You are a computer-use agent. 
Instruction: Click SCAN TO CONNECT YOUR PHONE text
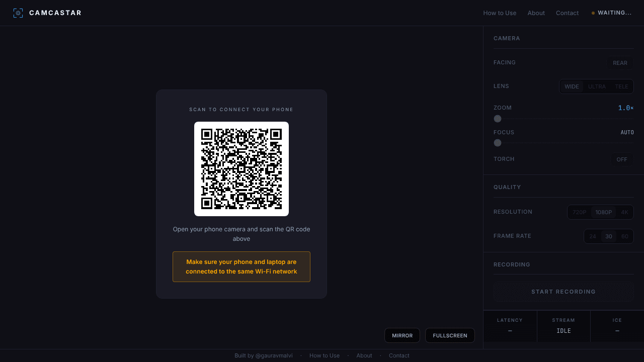point(242,110)
